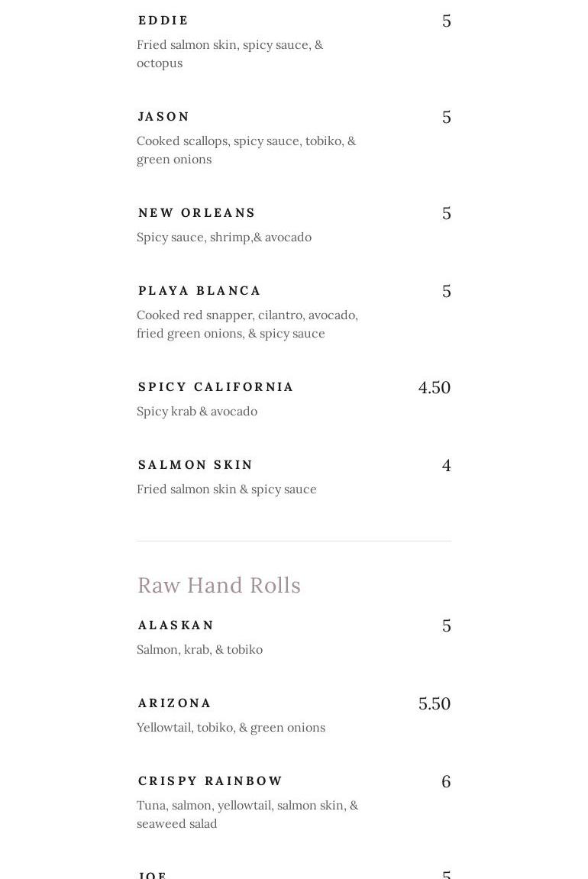Click 'Salmon, krab, & tobiko' description
Screen dimensions: 588x879
pyautogui.click(x=199, y=650)
